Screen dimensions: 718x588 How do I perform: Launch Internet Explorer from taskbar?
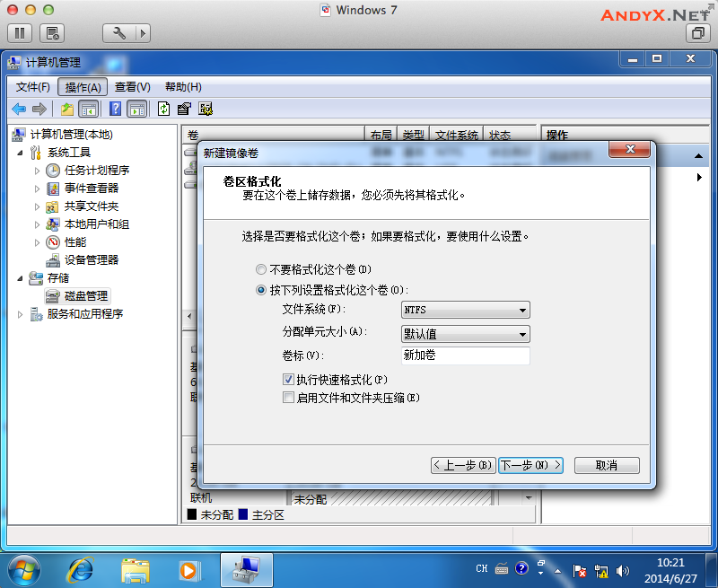click(x=81, y=571)
